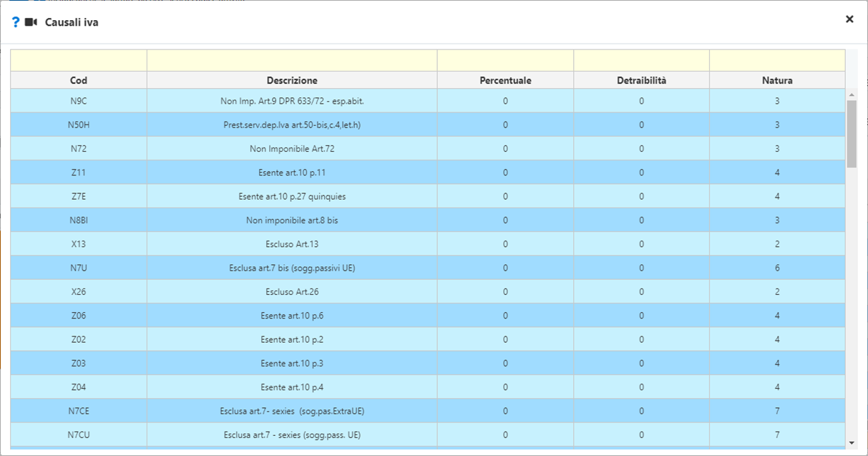Select the Z7E code cell

pos(79,196)
